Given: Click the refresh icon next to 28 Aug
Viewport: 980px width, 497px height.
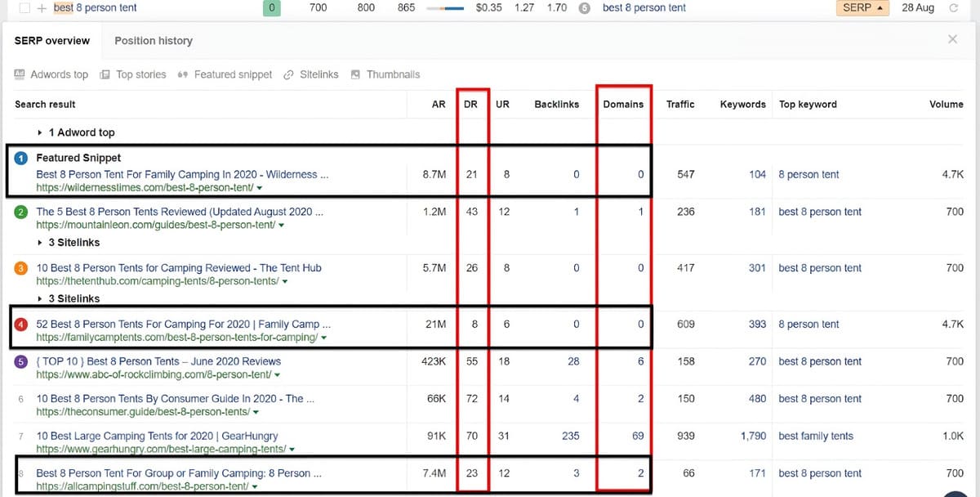Looking at the screenshot, I should point(953,8).
